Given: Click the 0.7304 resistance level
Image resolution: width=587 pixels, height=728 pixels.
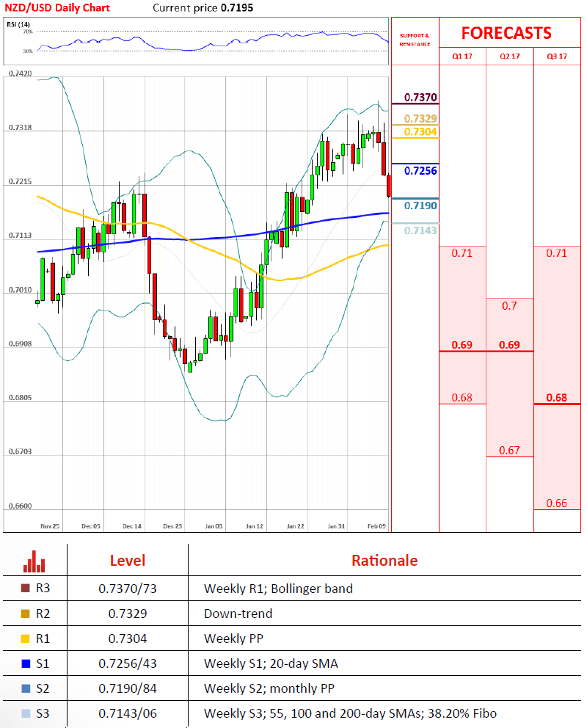Looking at the screenshot, I should pos(420,132).
